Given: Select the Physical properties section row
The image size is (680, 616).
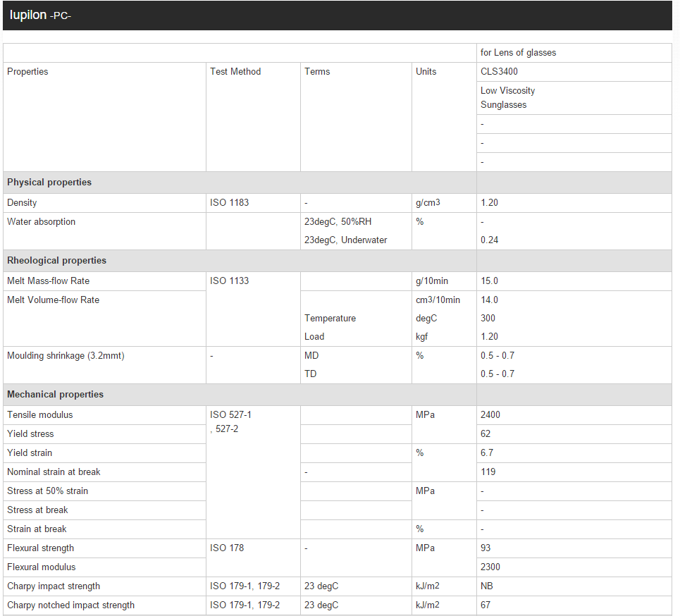Looking at the screenshot, I should click(338, 183).
